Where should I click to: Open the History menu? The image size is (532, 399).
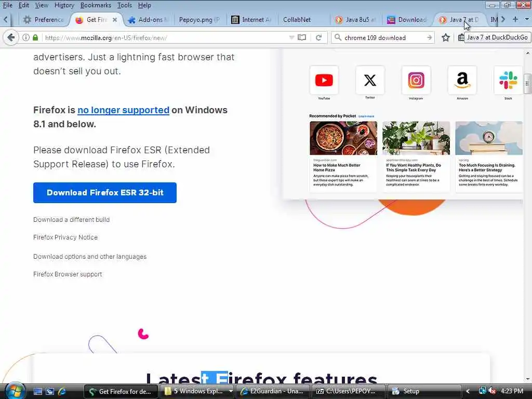click(x=64, y=5)
